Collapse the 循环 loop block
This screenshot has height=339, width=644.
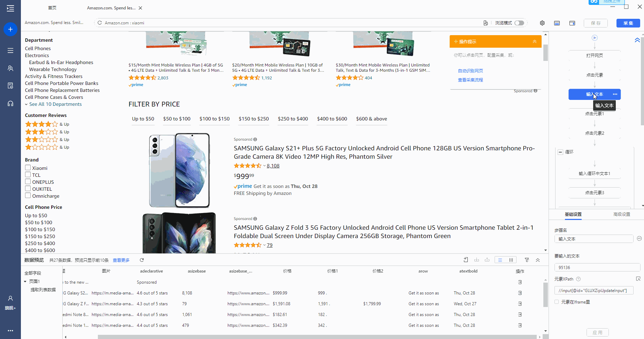(x=560, y=152)
